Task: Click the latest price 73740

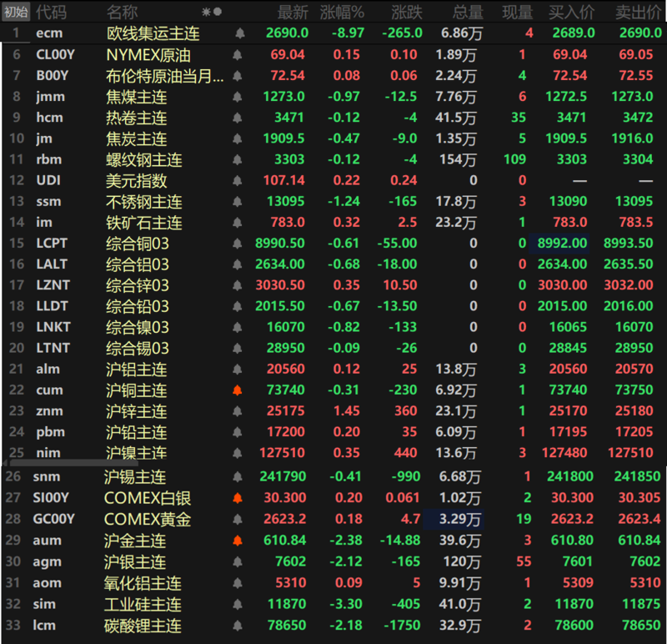Action: [285, 390]
